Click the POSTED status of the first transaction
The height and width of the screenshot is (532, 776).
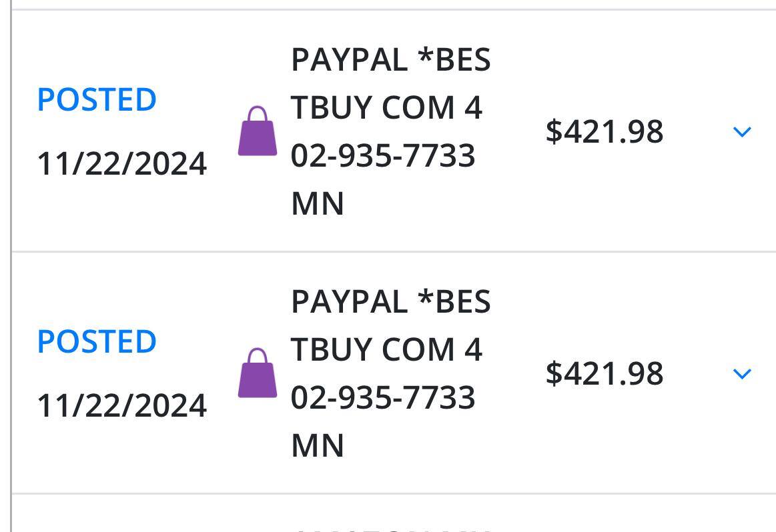[x=97, y=99]
